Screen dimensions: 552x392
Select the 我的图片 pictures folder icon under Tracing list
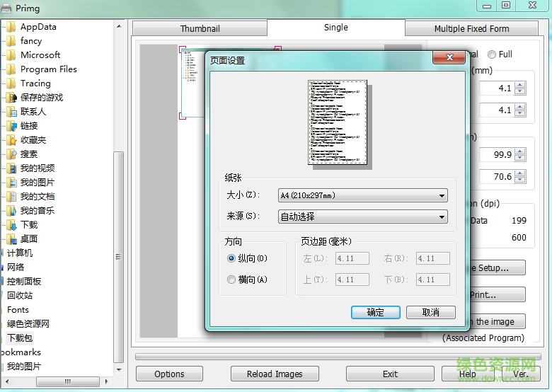tap(11, 183)
